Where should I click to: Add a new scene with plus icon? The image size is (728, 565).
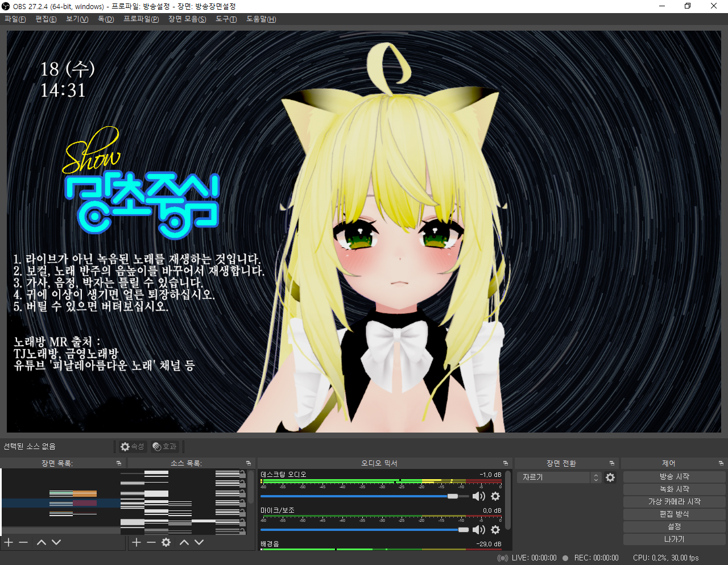(9, 542)
